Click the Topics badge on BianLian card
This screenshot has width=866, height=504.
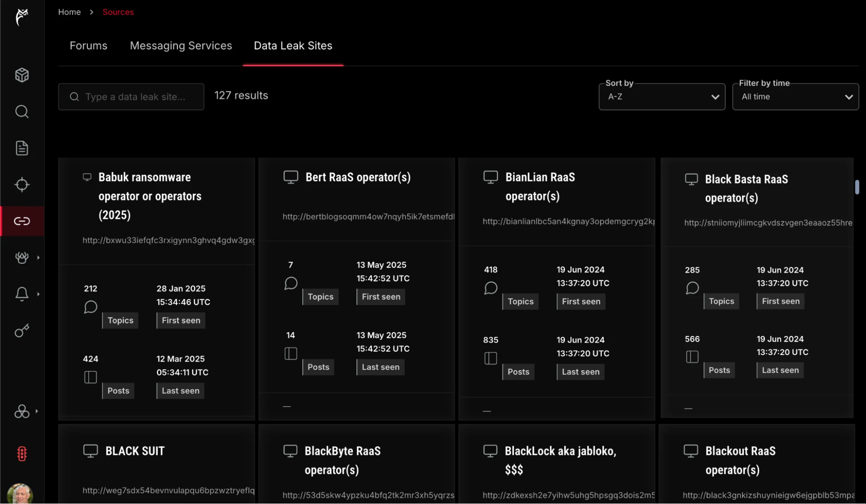coord(520,301)
